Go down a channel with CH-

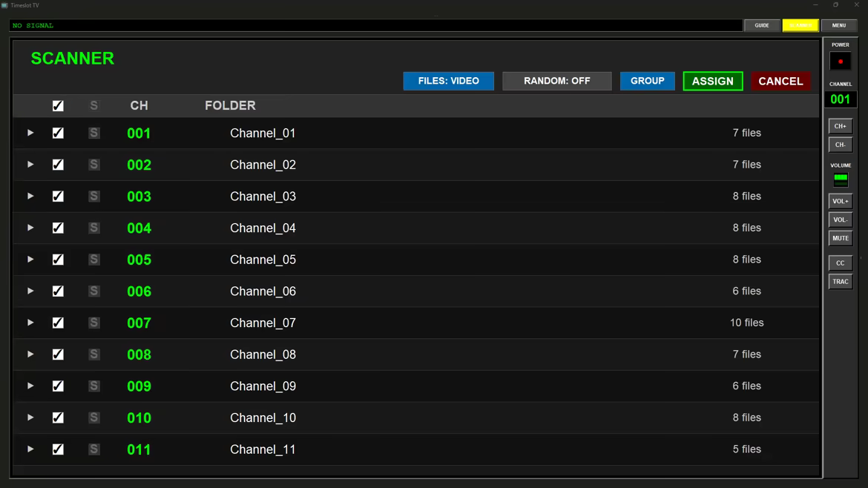[841, 145]
